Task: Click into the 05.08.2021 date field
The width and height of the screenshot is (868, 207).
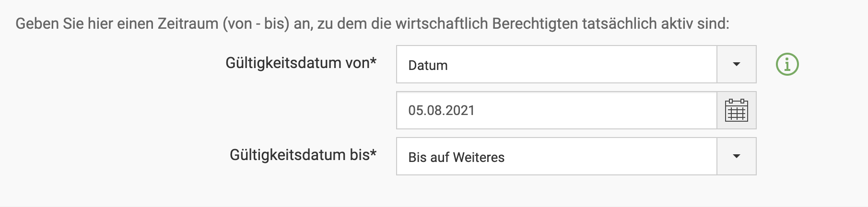Action: point(556,110)
